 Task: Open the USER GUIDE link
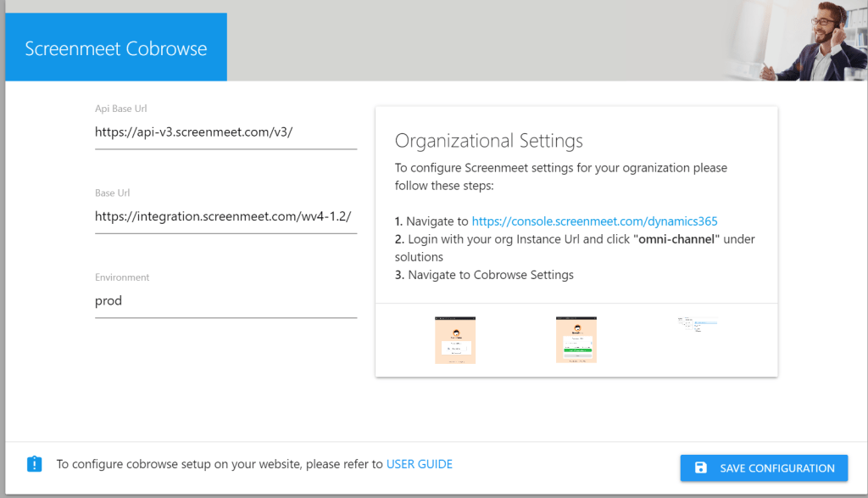[420, 464]
